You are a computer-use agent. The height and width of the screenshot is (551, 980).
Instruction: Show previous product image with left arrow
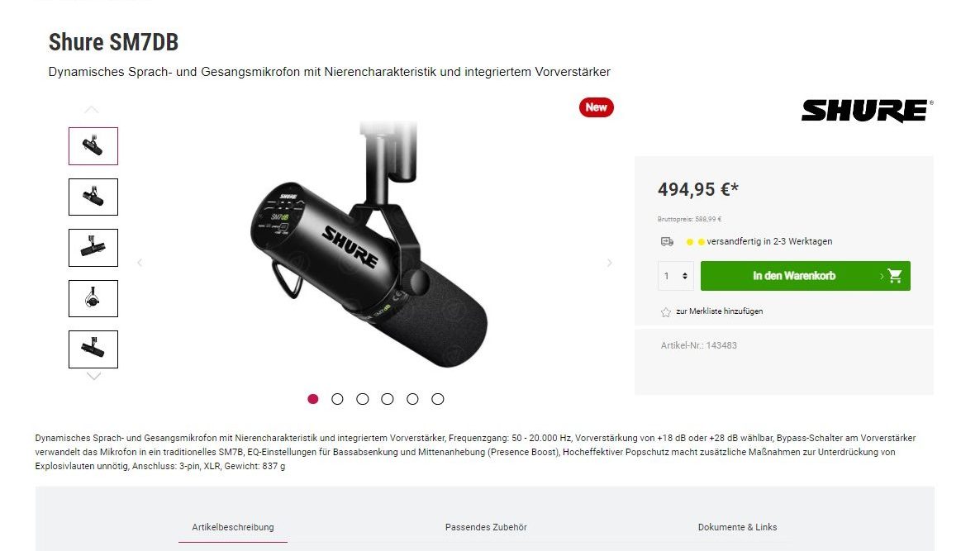click(x=140, y=263)
